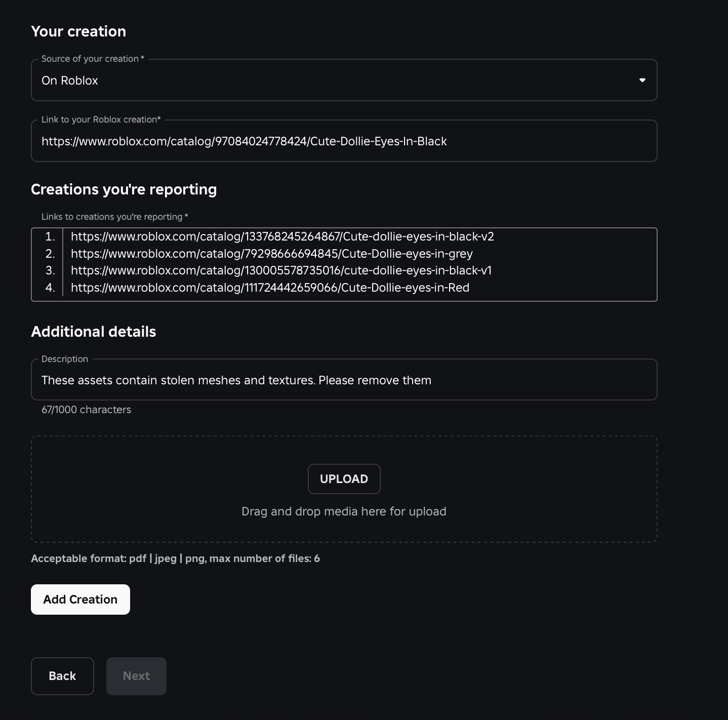Click line number 4 in links list

coord(50,288)
